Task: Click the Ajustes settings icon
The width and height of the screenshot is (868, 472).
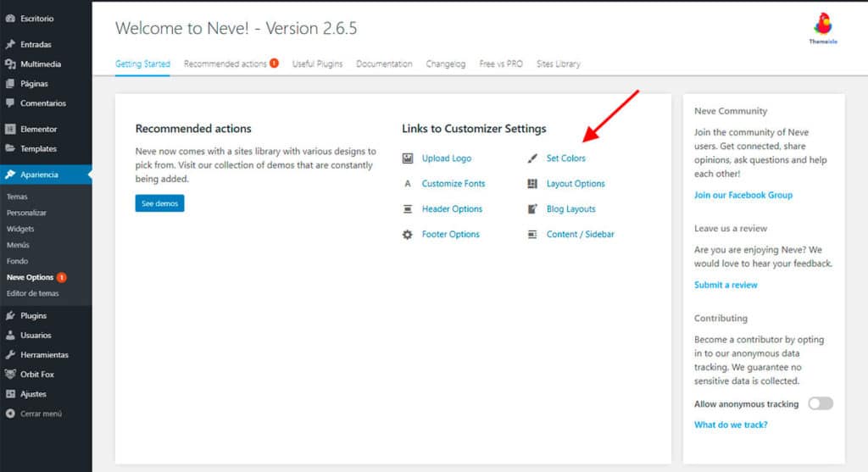Action: pyautogui.click(x=10, y=394)
